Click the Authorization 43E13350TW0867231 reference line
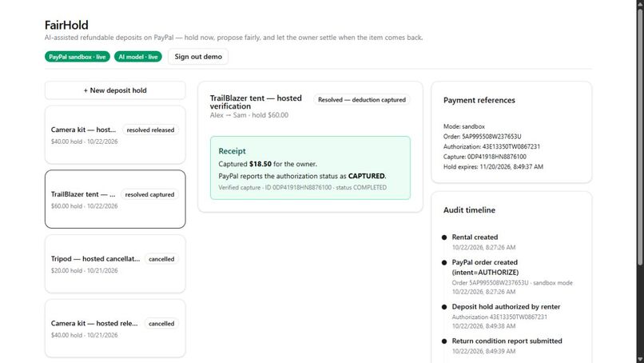The height and width of the screenshot is (363, 644). click(x=491, y=147)
